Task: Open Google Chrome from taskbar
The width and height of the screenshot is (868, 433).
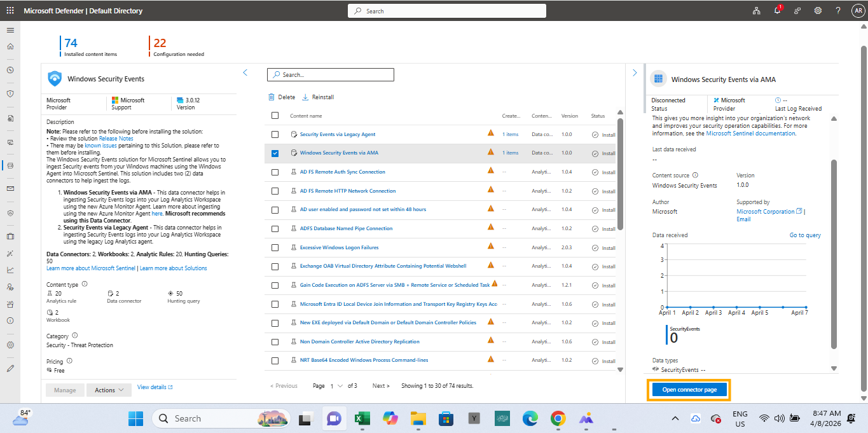Action: tap(558, 418)
